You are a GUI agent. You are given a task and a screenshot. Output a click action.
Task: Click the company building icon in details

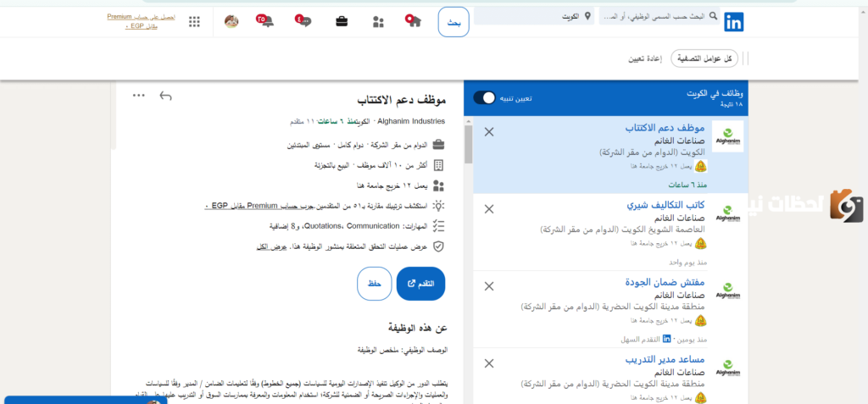point(438,165)
